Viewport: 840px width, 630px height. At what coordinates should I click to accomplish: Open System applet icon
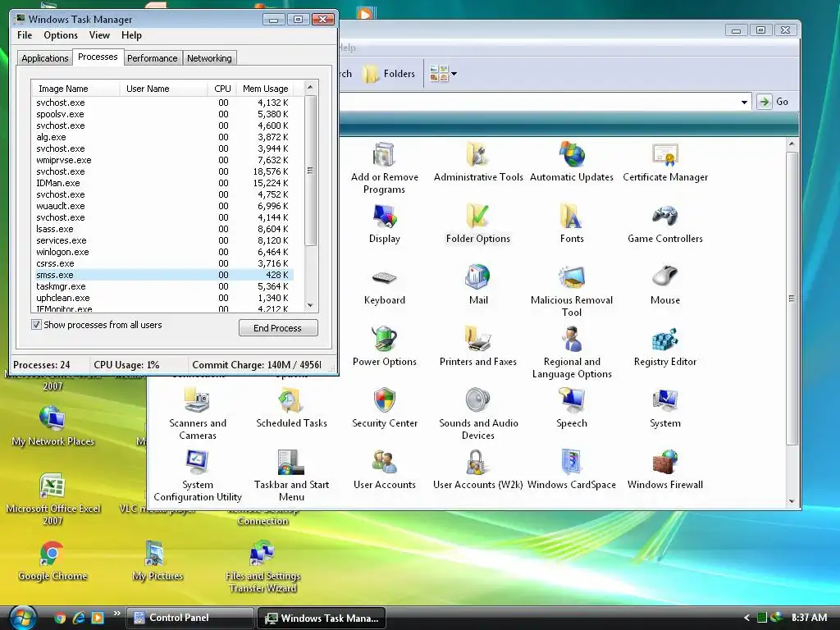[x=665, y=409]
